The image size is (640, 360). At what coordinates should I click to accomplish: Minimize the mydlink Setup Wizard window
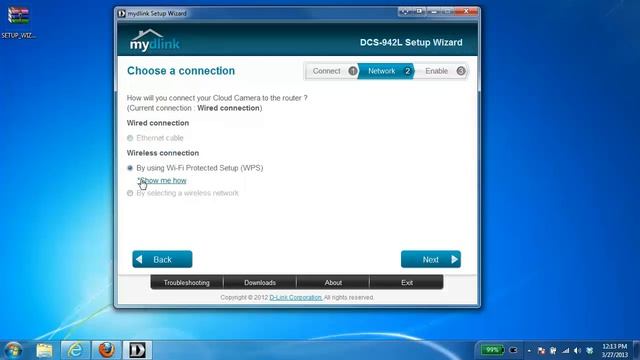(x=434, y=12)
